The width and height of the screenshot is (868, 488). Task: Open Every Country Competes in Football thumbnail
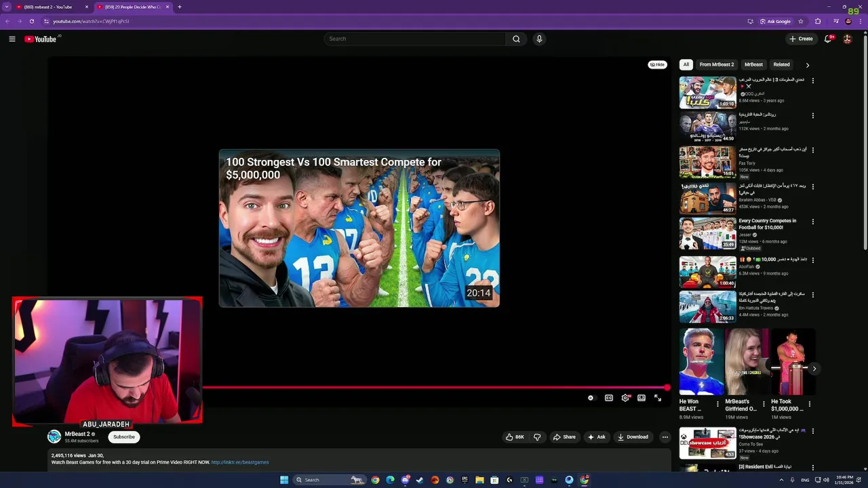click(x=707, y=233)
